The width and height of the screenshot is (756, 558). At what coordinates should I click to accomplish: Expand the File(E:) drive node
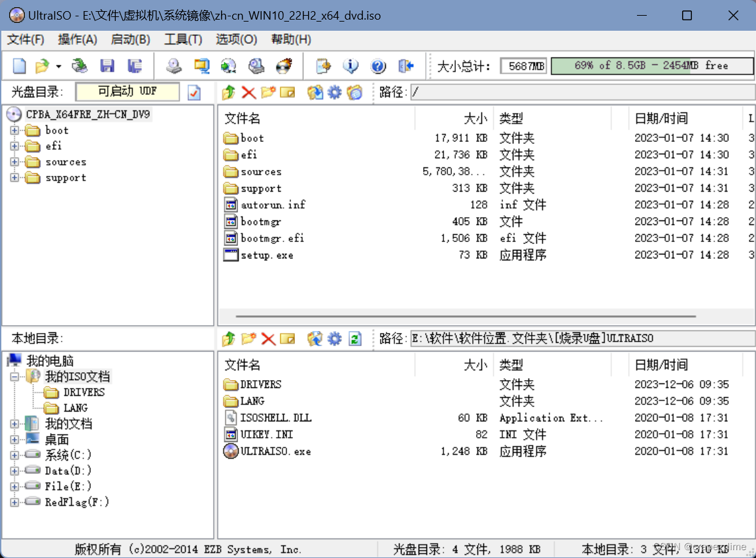click(14, 487)
